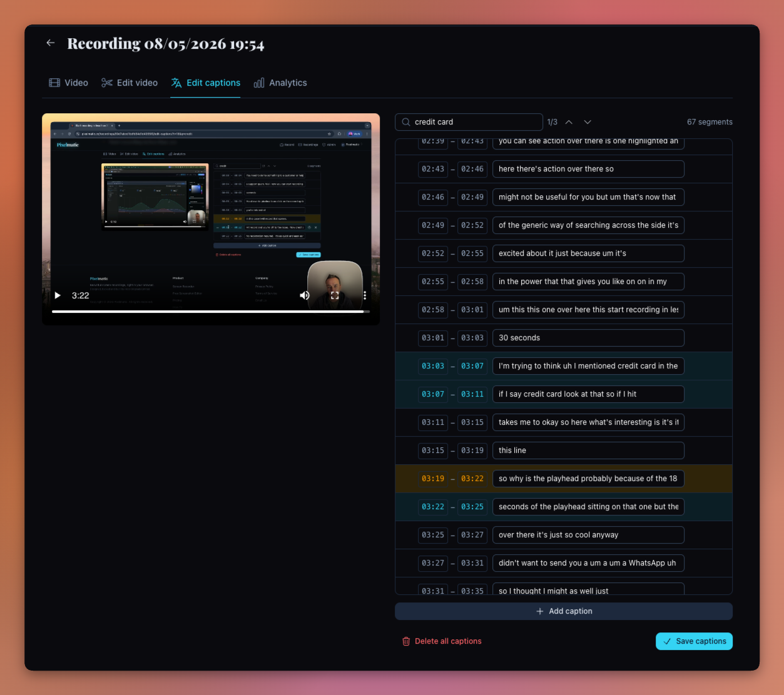Open the Video tab
The height and width of the screenshot is (695, 784).
pyautogui.click(x=69, y=83)
